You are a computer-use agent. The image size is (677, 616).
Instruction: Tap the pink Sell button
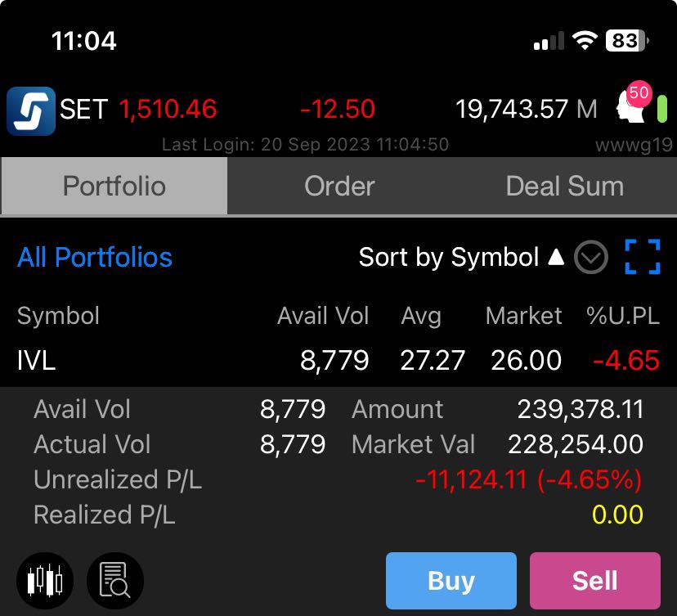click(595, 581)
